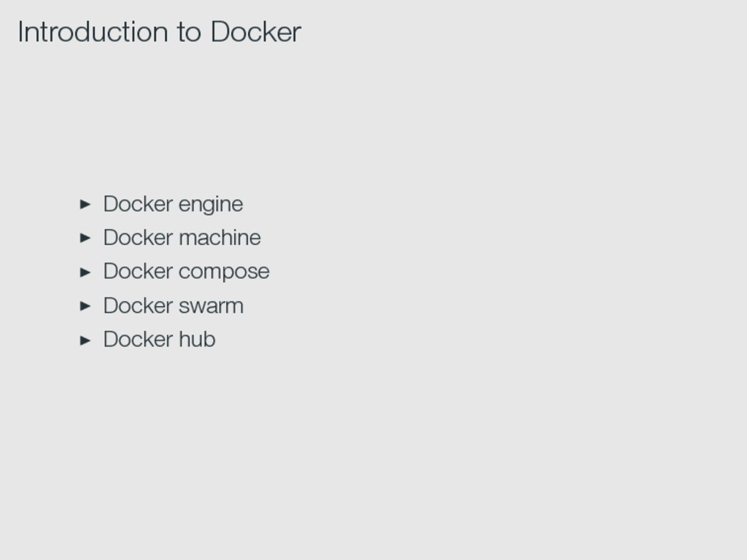Image resolution: width=747 pixels, height=560 pixels.
Task: Click the triangle bullet beside Docker engine
Action: tap(85, 204)
